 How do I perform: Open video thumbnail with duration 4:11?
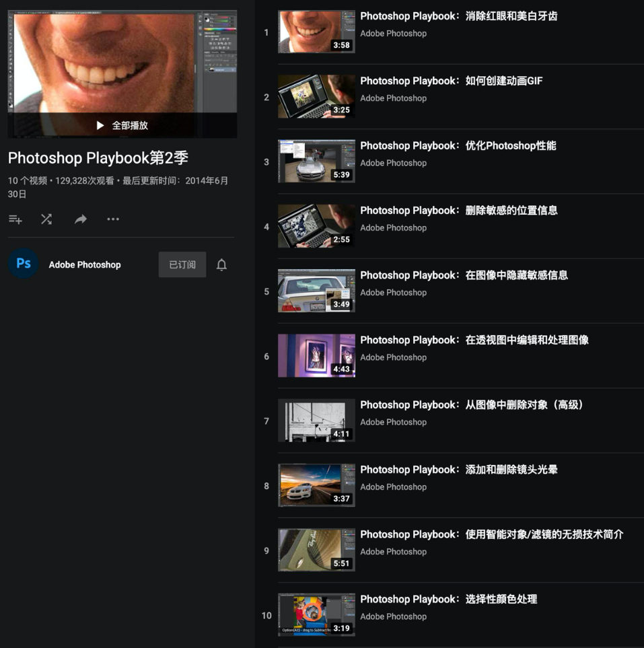coord(316,421)
